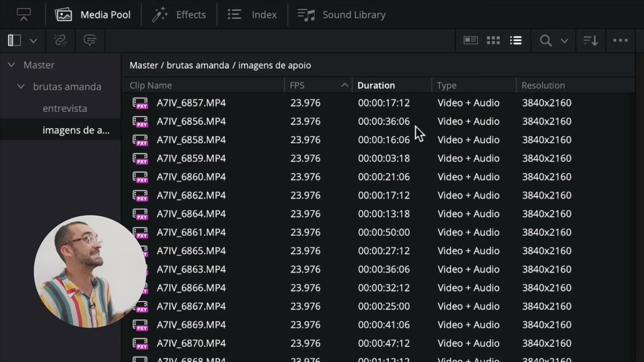Collapse the brutas amanda bin
The image size is (644, 362).
21,86
